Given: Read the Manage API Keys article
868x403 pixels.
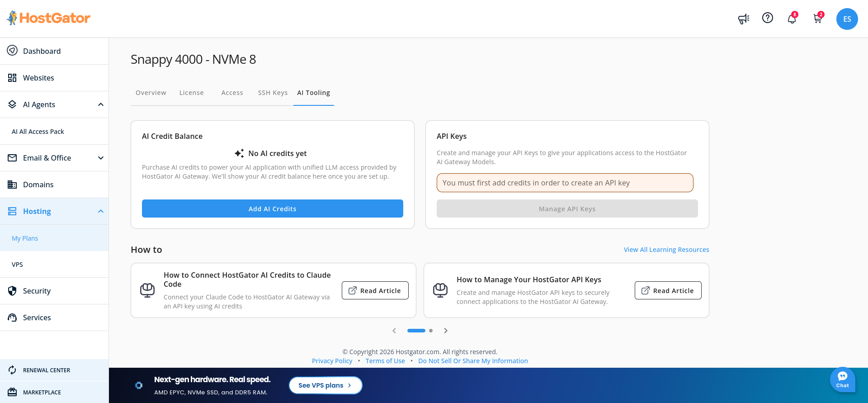Looking at the screenshot, I should (x=668, y=290).
